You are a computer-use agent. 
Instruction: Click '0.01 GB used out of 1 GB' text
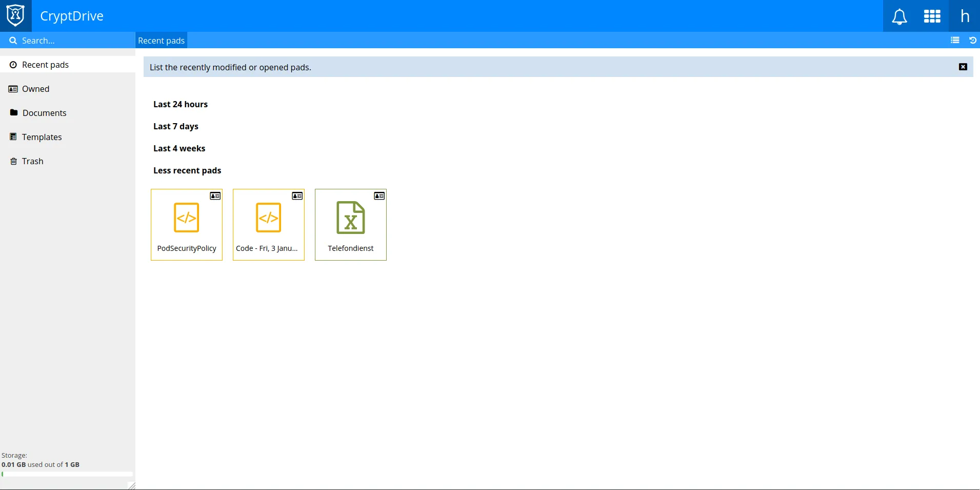(x=41, y=464)
